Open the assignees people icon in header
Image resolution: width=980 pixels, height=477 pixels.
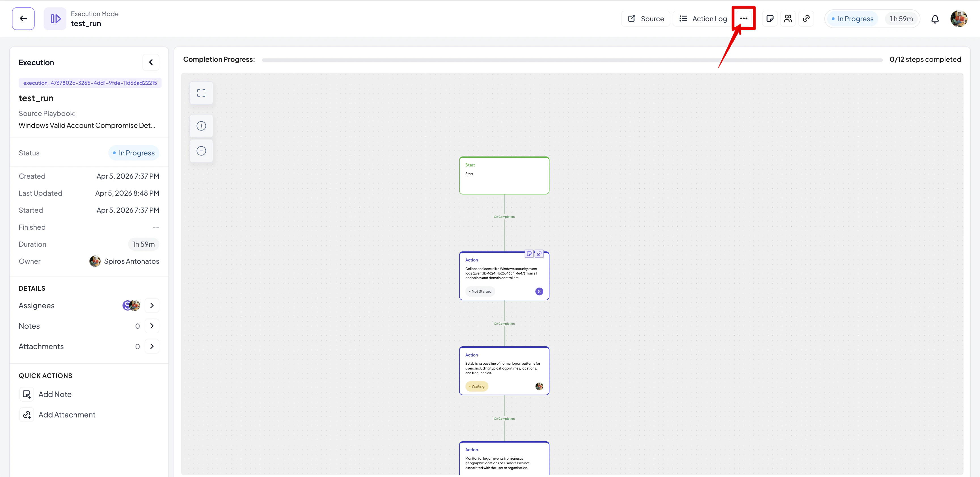[x=788, y=19]
